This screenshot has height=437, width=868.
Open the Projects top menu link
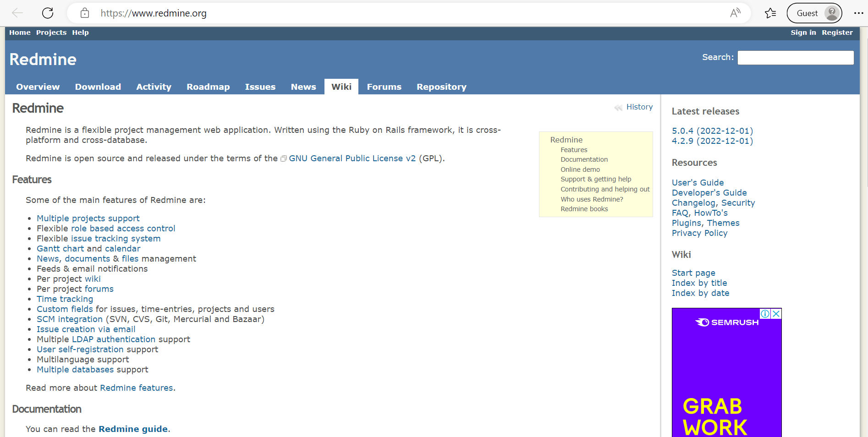tap(51, 33)
